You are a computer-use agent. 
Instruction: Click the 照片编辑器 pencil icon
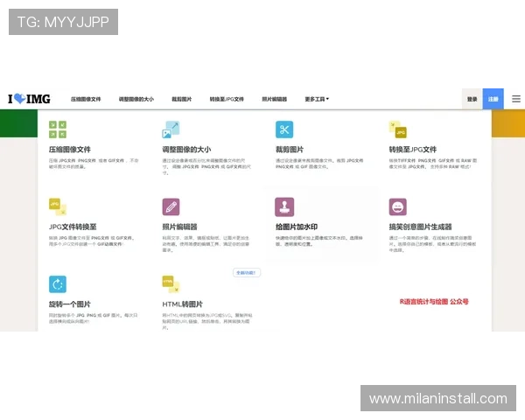click(x=171, y=206)
